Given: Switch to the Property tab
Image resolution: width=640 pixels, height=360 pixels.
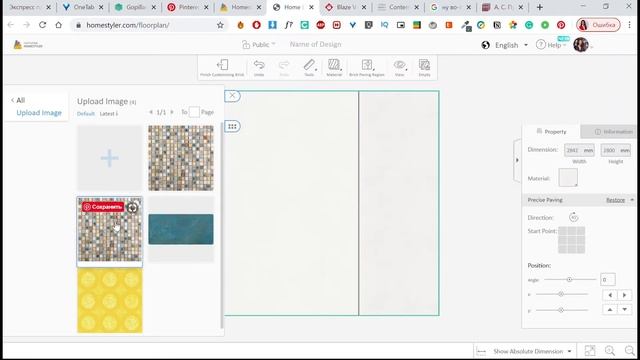Looking at the screenshot, I should tap(551, 131).
